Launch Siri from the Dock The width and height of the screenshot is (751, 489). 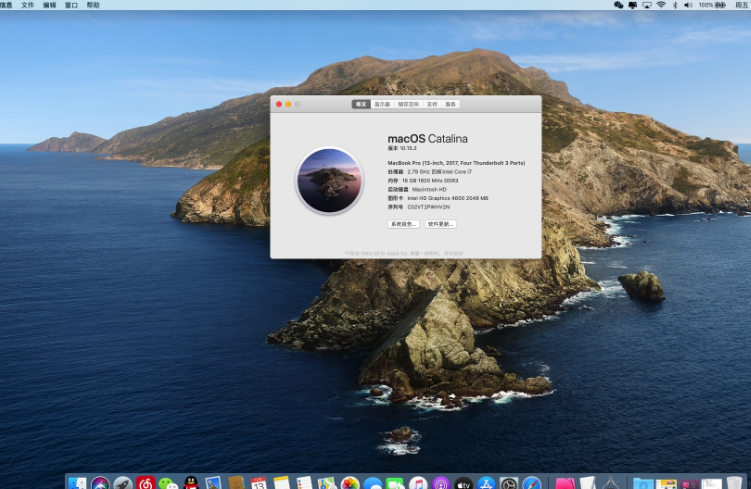[x=100, y=483]
